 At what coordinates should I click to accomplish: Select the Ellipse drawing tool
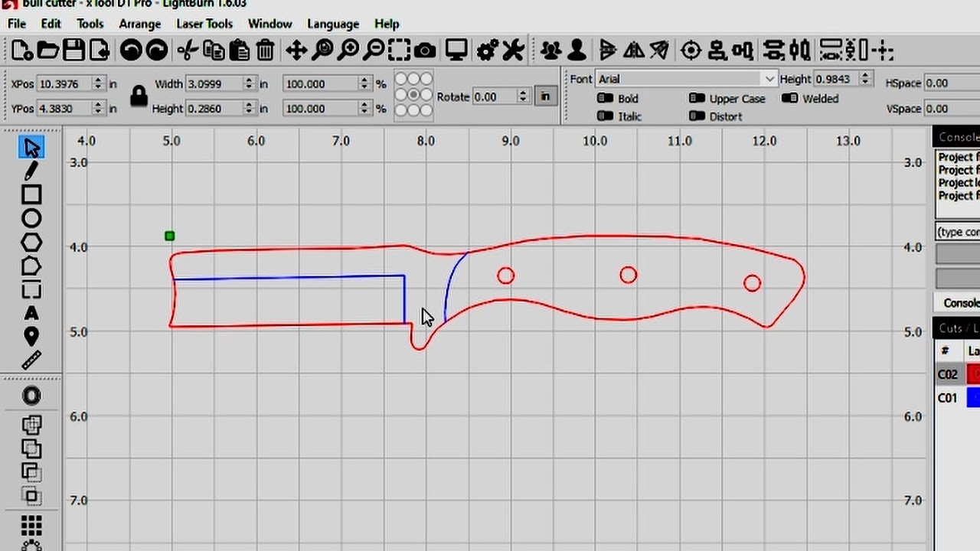click(31, 218)
